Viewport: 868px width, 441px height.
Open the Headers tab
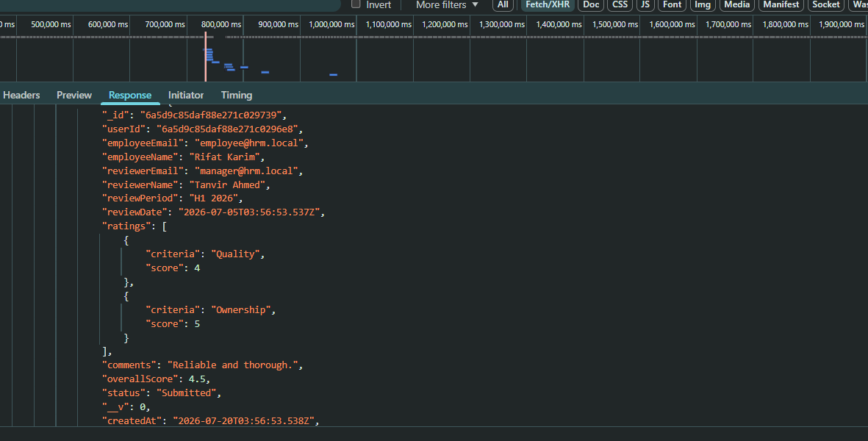[x=21, y=95]
